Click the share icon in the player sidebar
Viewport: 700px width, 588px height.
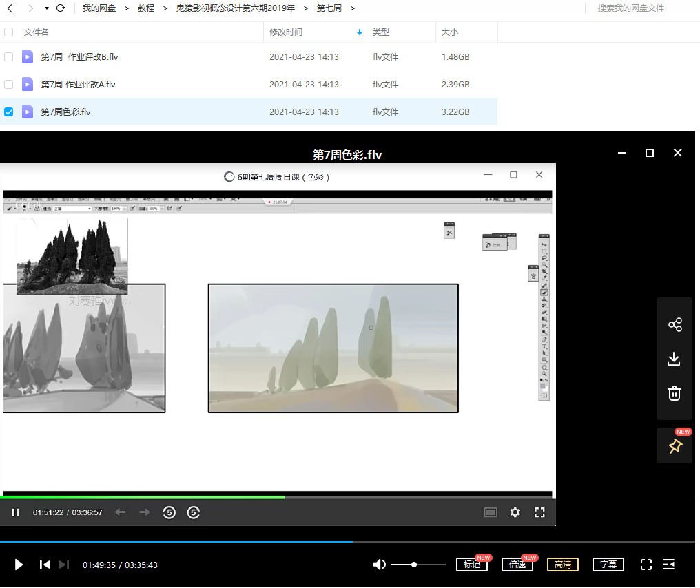[675, 325]
